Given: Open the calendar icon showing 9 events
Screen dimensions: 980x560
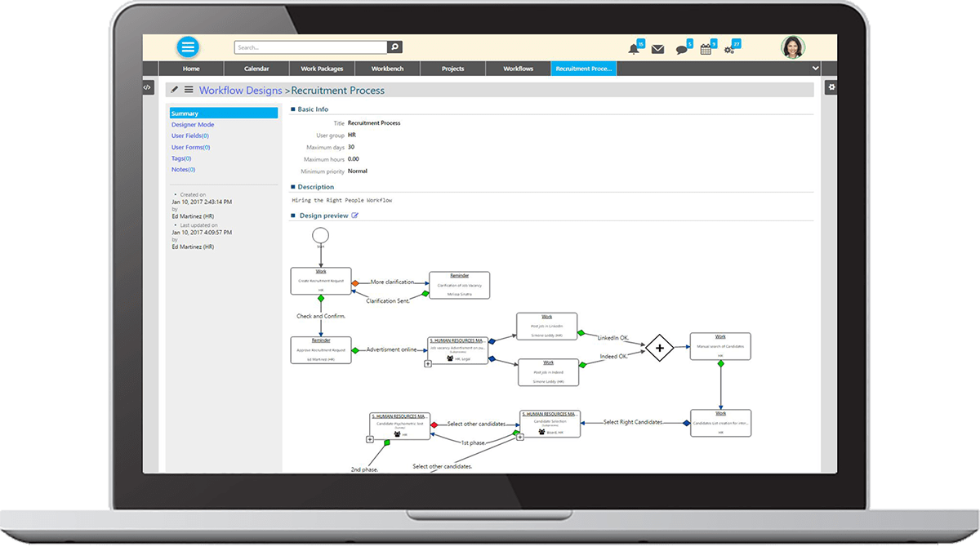Looking at the screenshot, I should point(706,49).
